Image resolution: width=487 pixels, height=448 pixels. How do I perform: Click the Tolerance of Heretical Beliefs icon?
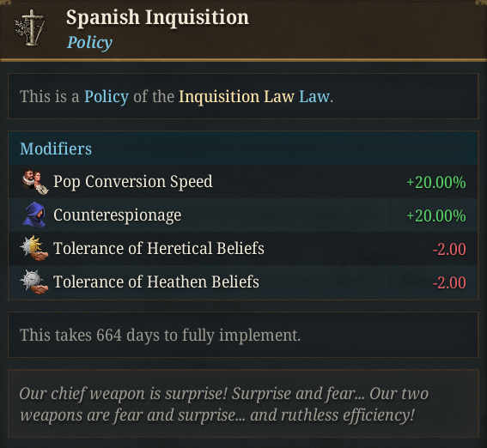point(34,248)
